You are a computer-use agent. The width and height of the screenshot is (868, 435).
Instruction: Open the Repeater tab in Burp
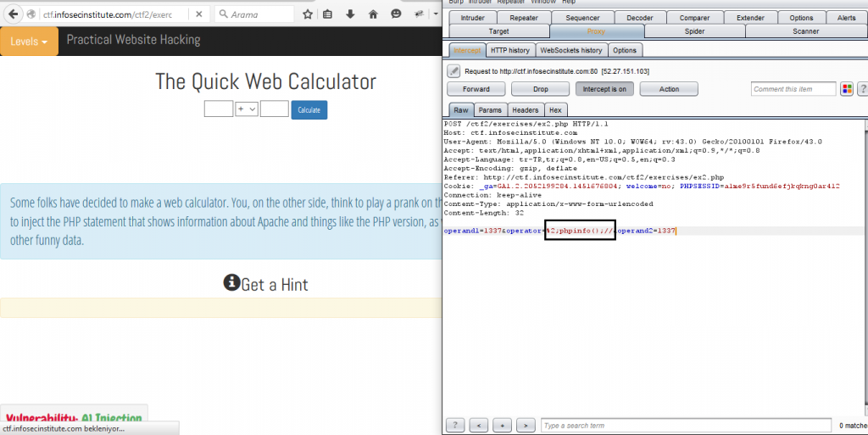[525, 18]
